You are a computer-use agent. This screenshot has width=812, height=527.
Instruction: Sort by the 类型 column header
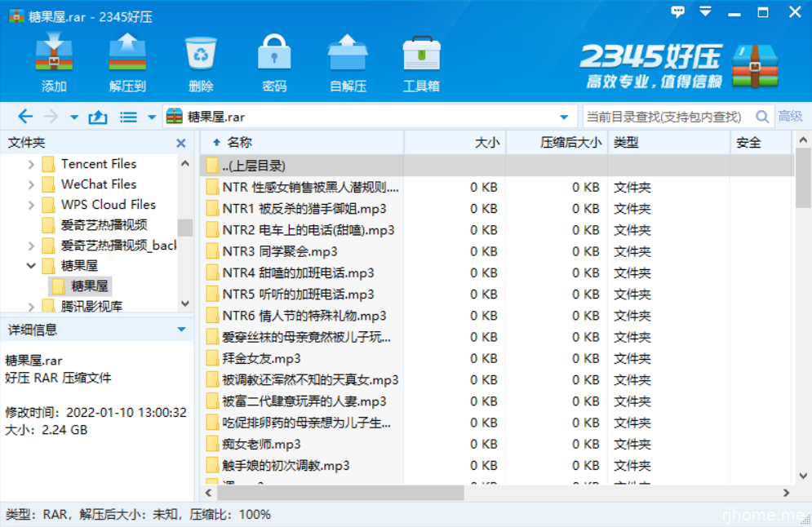[x=668, y=143]
